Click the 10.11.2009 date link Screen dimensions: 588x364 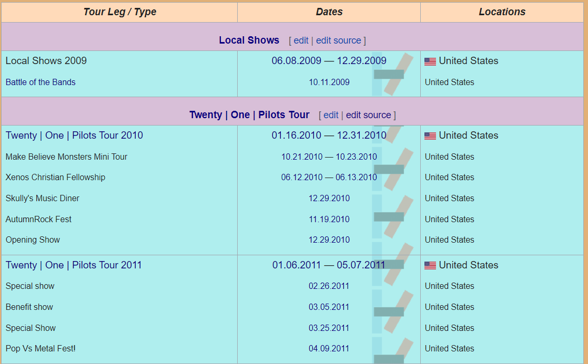[329, 82]
